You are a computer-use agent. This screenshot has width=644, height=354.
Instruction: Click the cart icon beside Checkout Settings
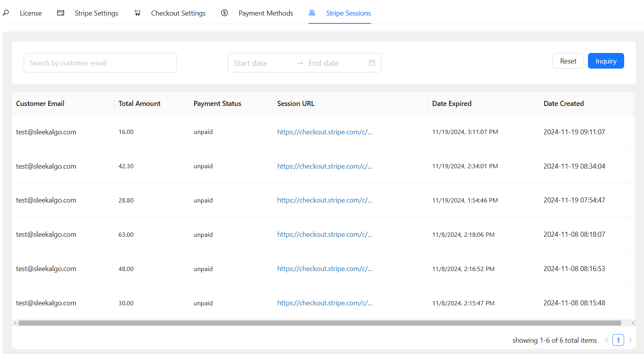[137, 13]
